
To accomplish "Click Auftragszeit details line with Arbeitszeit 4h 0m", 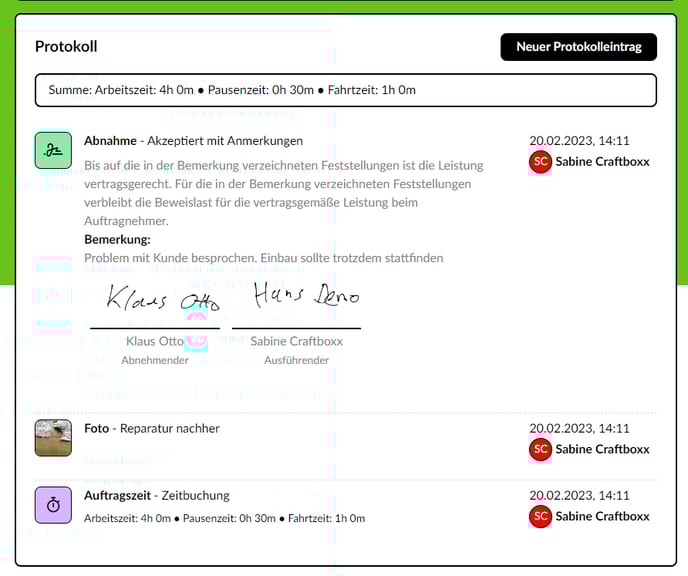I will pyautogui.click(x=224, y=518).
